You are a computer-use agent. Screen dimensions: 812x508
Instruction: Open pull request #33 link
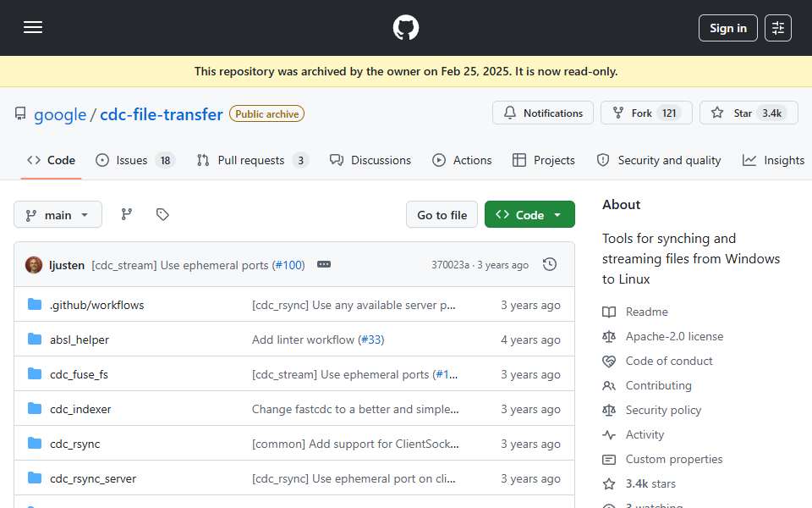click(370, 340)
